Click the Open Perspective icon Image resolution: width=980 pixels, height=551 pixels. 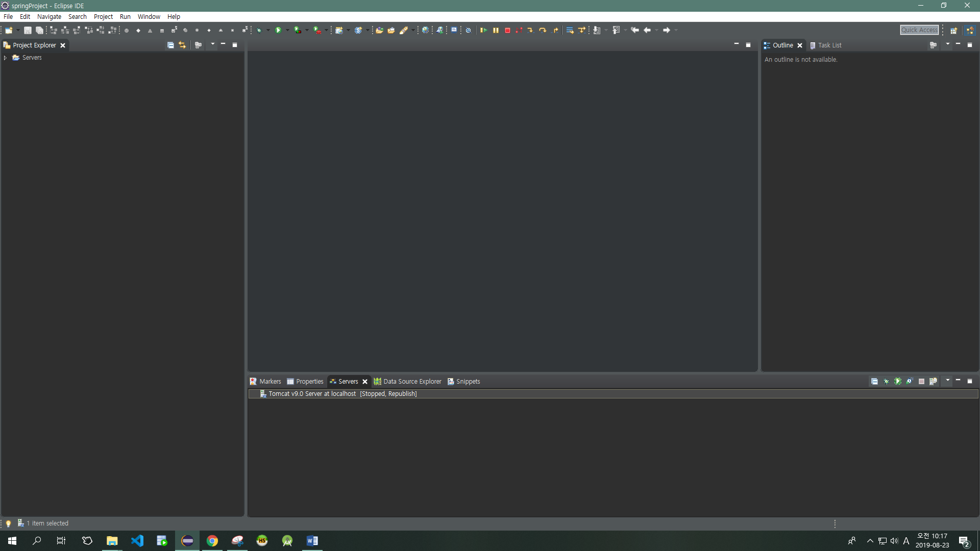tap(953, 30)
